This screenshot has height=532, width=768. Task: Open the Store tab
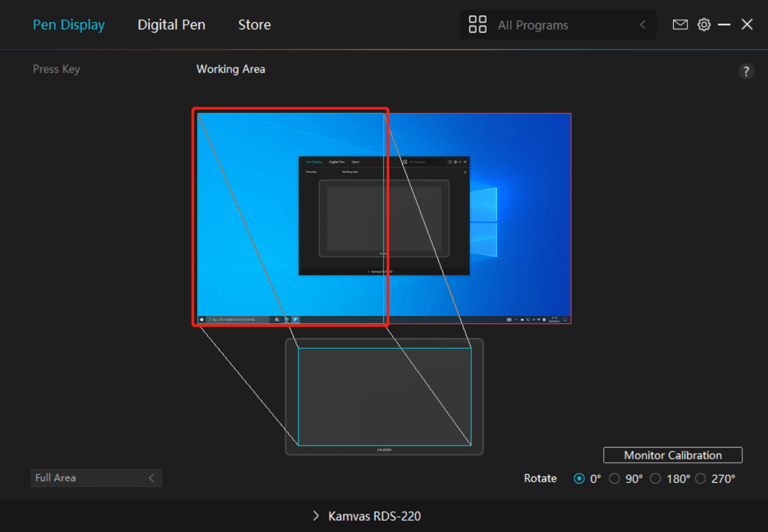pyautogui.click(x=254, y=25)
